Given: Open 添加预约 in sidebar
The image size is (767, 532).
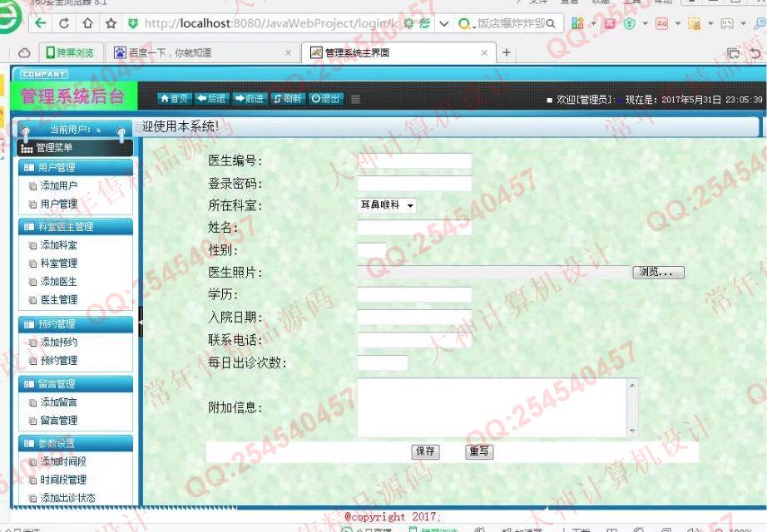Looking at the screenshot, I should (x=58, y=342).
